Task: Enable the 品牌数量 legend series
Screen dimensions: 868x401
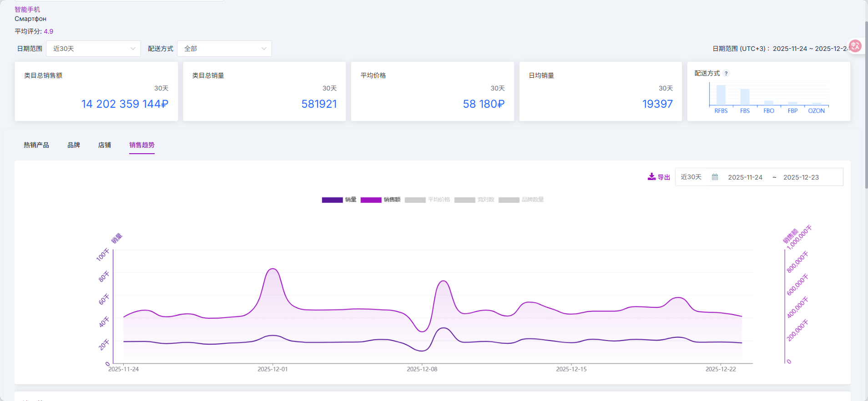Action: coord(521,200)
